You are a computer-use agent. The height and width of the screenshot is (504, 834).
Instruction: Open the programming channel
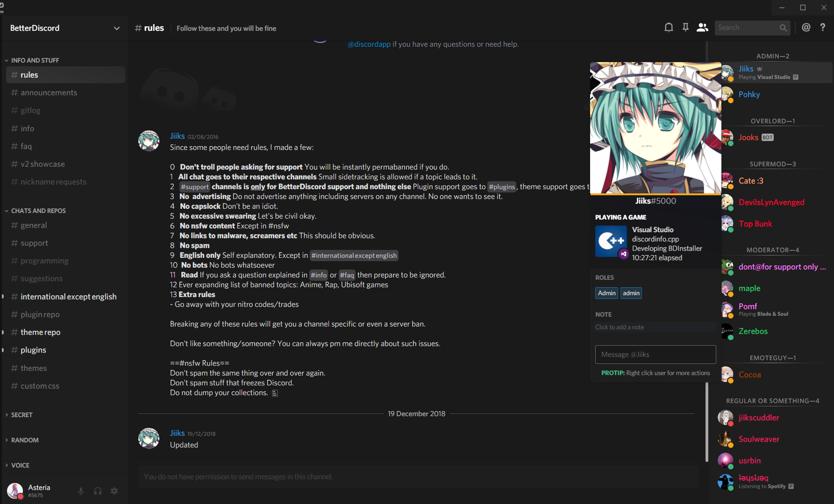(65, 261)
